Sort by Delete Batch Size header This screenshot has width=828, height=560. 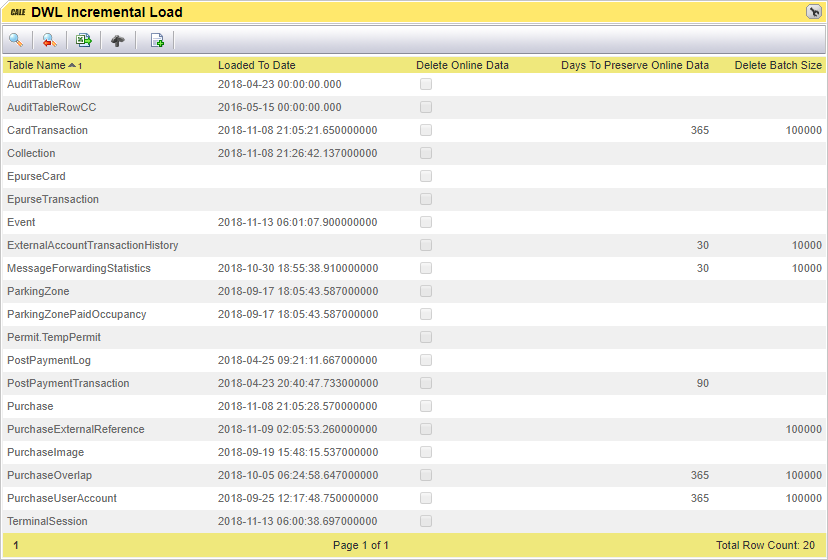tap(778, 65)
